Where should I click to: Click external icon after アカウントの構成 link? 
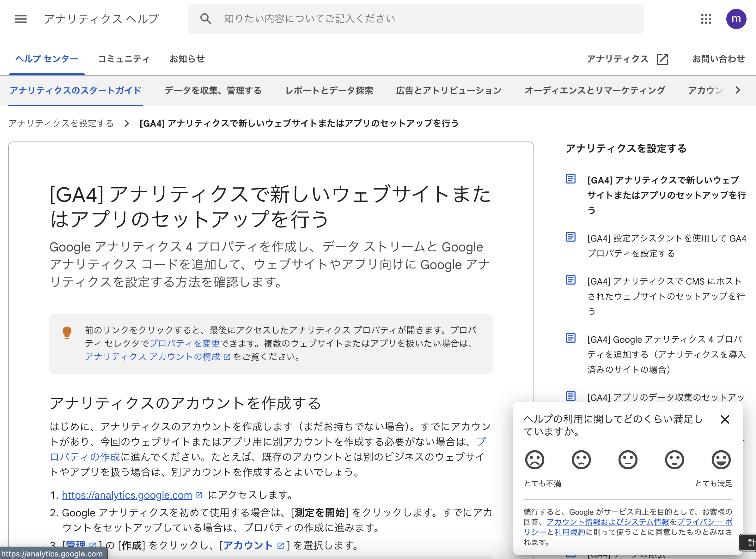click(x=227, y=357)
